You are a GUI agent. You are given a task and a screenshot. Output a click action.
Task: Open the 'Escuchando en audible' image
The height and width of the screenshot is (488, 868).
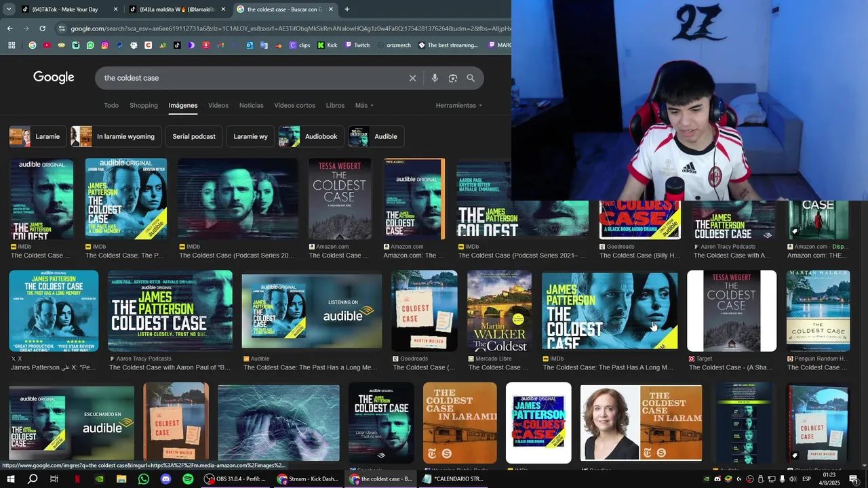tap(71, 424)
